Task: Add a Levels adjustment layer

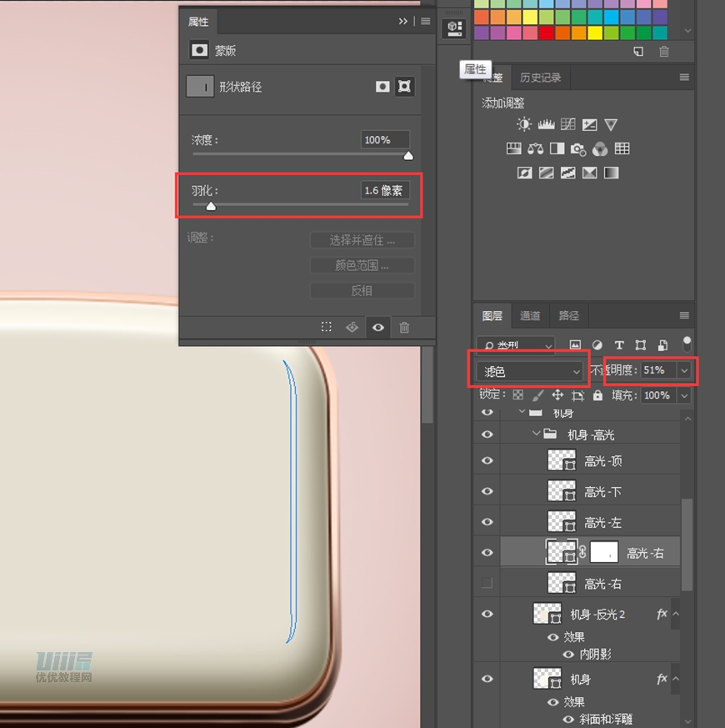Action: pyautogui.click(x=546, y=124)
